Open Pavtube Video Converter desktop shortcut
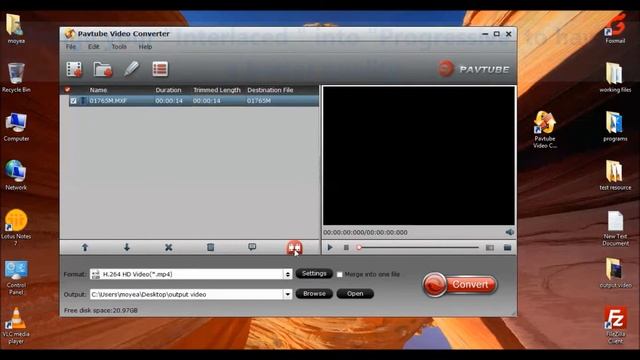Screen dimensions: 640x360 click(x=545, y=129)
